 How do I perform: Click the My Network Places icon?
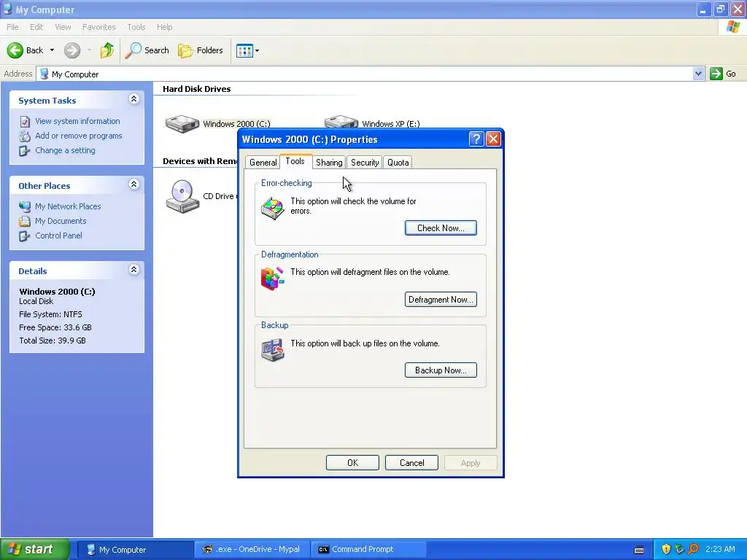coord(25,206)
